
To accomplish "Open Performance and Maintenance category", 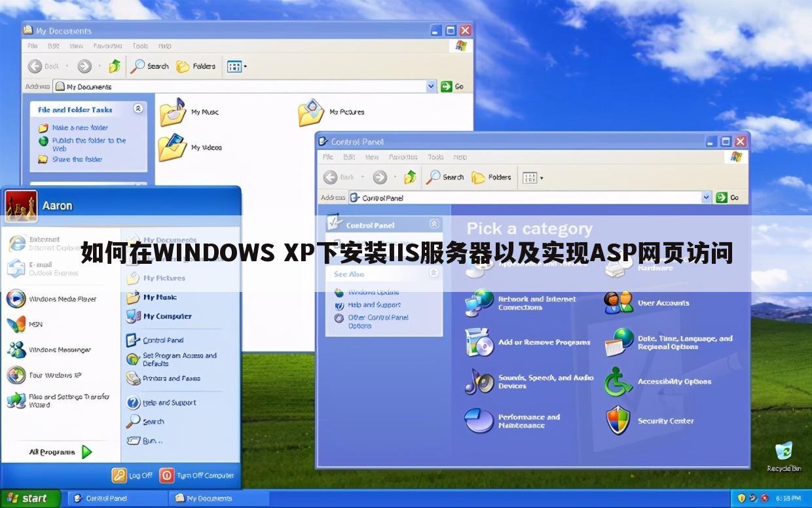I will click(513, 420).
